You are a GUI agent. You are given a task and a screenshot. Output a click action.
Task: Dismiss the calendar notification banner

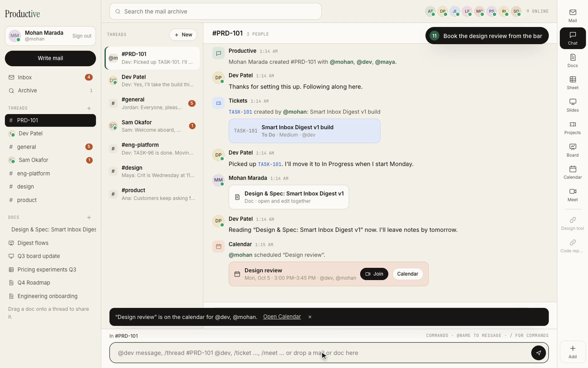click(310, 317)
